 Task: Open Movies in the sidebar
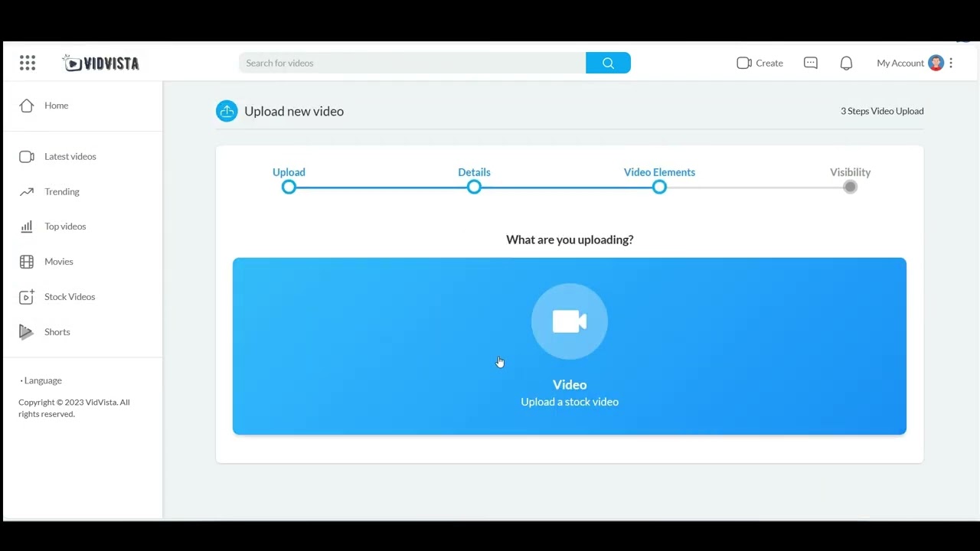click(x=59, y=262)
